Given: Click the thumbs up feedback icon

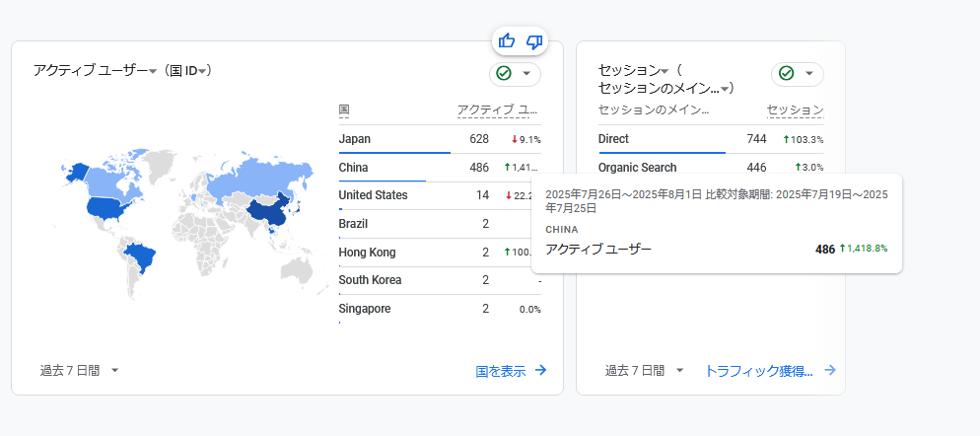Looking at the screenshot, I should coord(506,41).
